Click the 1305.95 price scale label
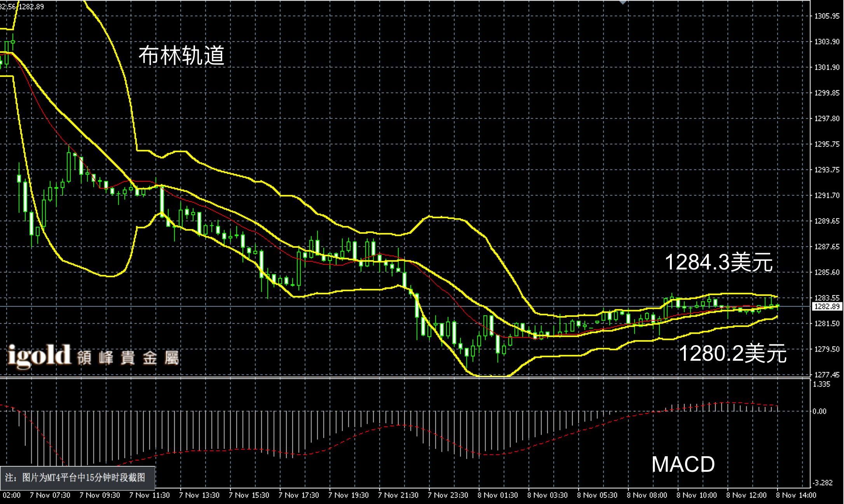Image resolution: width=844 pixels, height=504 pixels. point(827,16)
